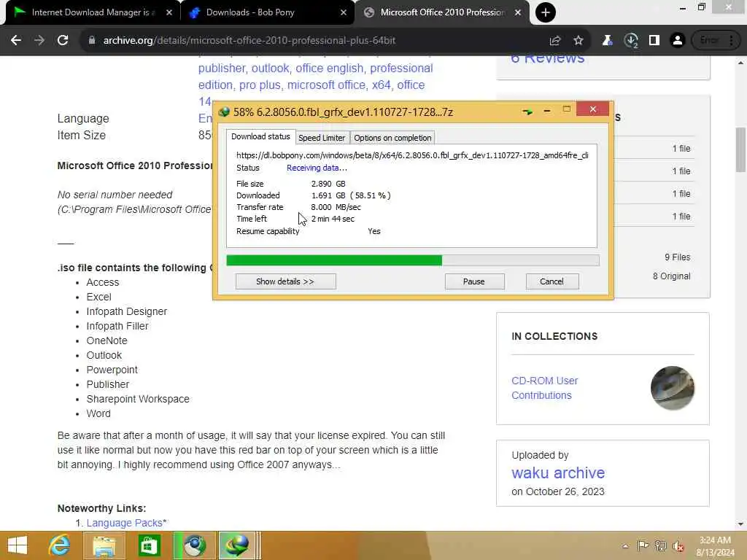Show hidden system tray icons
747x560 pixels.
(625, 545)
